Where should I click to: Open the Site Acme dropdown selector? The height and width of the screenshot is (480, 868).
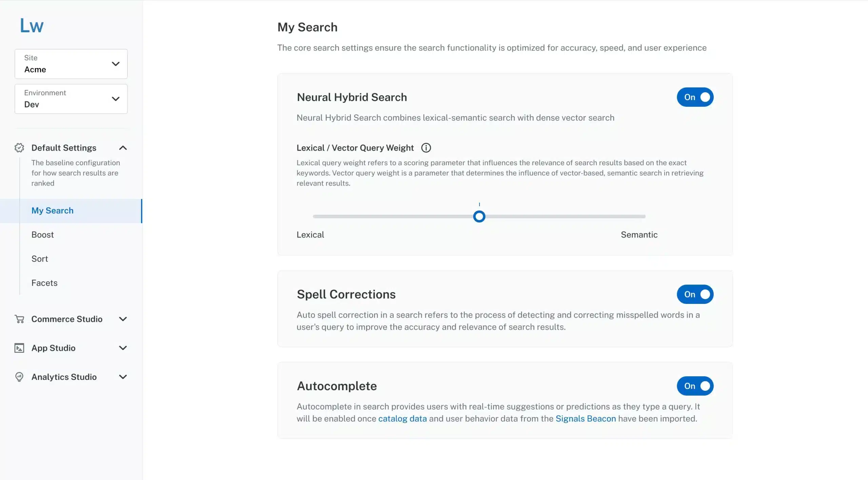pyautogui.click(x=70, y=63)
